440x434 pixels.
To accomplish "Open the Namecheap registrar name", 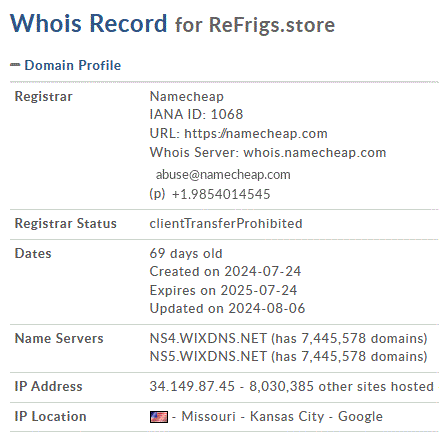I will pyautogui.click(x=187, y=97).
